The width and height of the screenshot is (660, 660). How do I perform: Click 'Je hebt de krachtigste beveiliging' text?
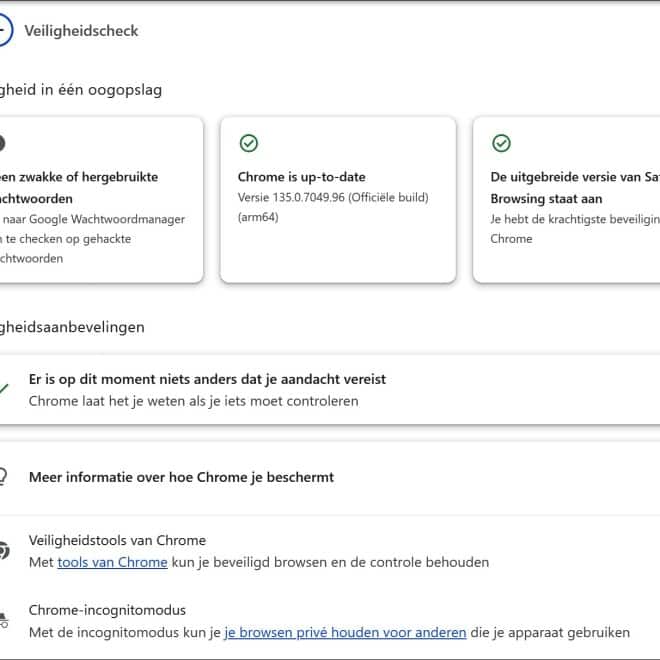(x=575, y=219)
